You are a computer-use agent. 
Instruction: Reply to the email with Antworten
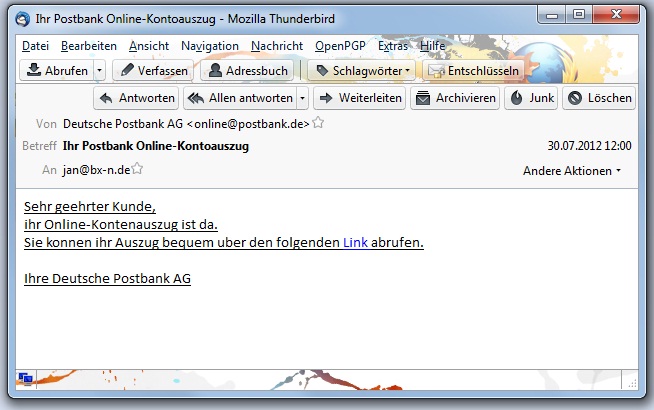(137, 98)
